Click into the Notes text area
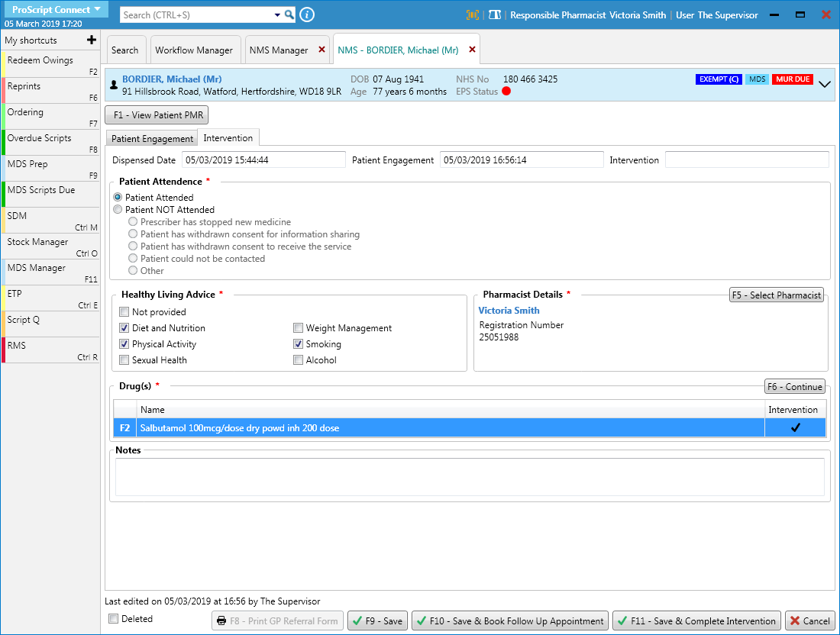840x635 pixels. (470, 477)
